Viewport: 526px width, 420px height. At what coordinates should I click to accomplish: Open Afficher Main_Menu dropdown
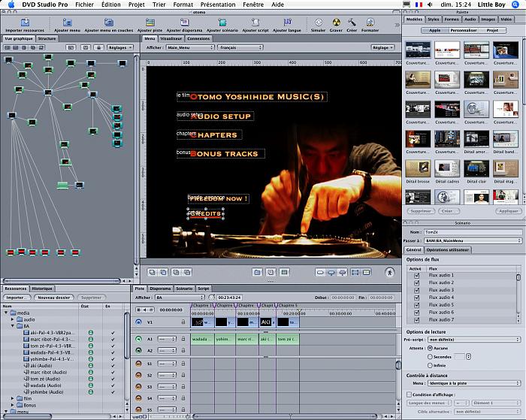coord(190,47)
